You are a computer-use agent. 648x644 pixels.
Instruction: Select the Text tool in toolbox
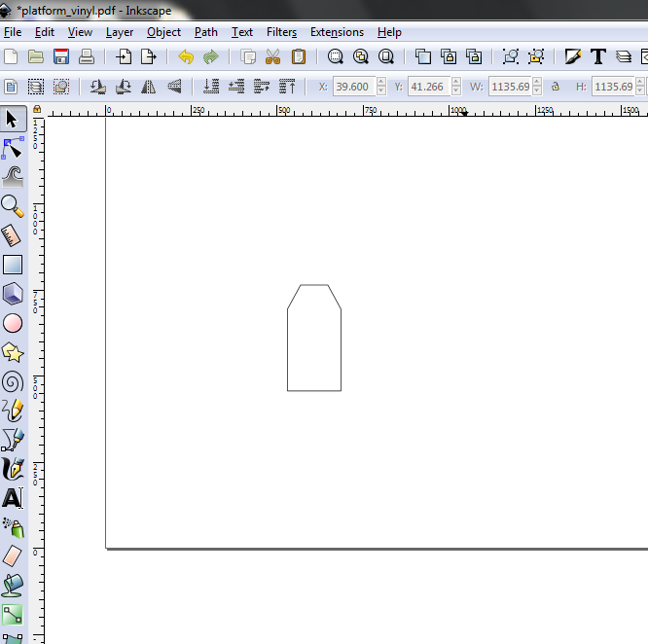pos(13,498)
